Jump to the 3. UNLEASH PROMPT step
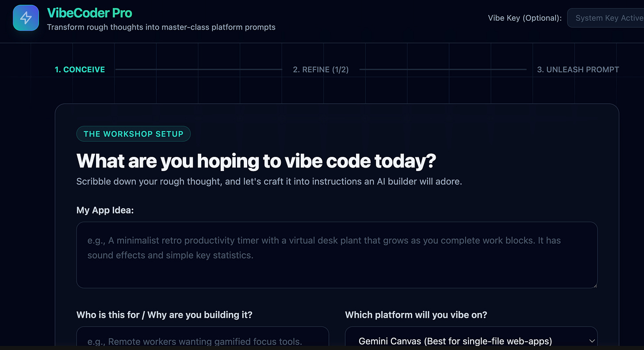 [578, 69]
